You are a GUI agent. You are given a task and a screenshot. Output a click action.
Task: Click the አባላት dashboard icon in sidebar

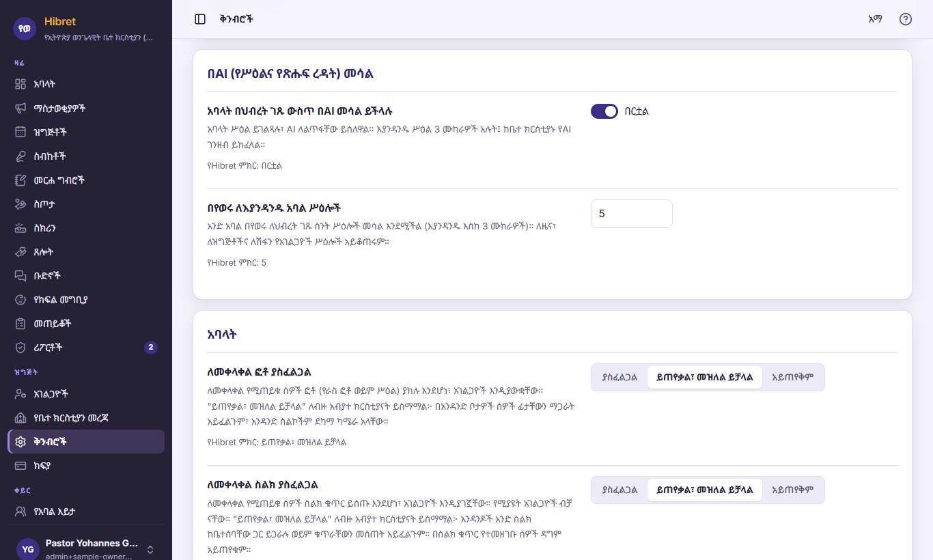click(x=20, y=84)
